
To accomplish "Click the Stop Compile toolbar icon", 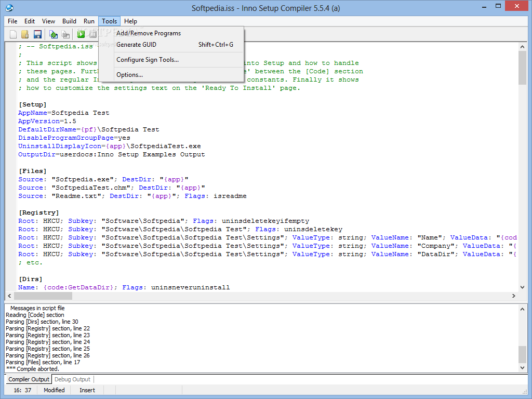I will [66, 34].
